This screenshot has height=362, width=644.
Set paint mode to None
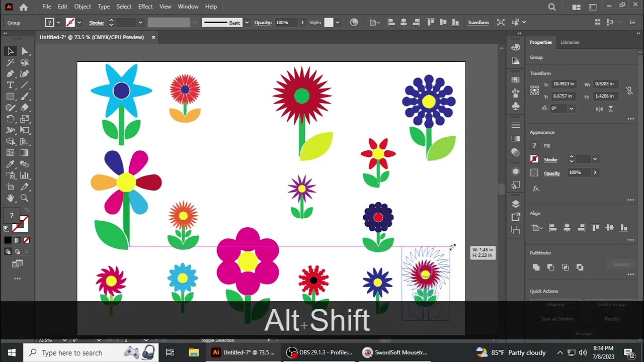tap(27, 240)
